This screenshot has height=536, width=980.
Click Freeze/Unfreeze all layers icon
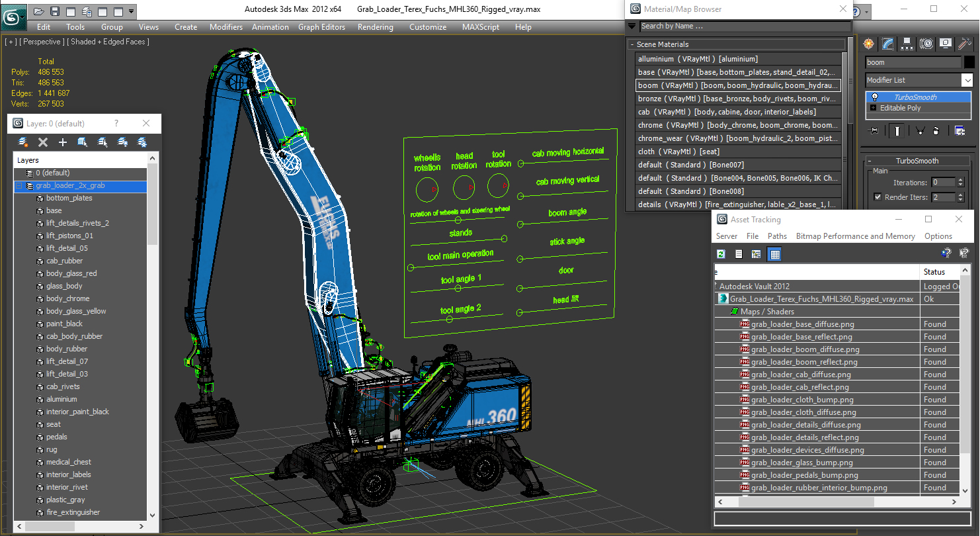142,142
